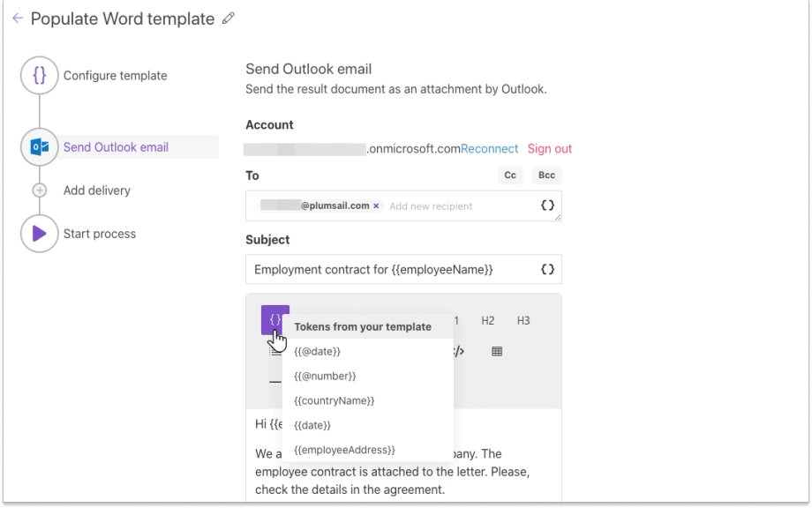The width and height of the screenshot is (812, 508).
Task: Click the Sign out link
Action: (x=550, y=149)
